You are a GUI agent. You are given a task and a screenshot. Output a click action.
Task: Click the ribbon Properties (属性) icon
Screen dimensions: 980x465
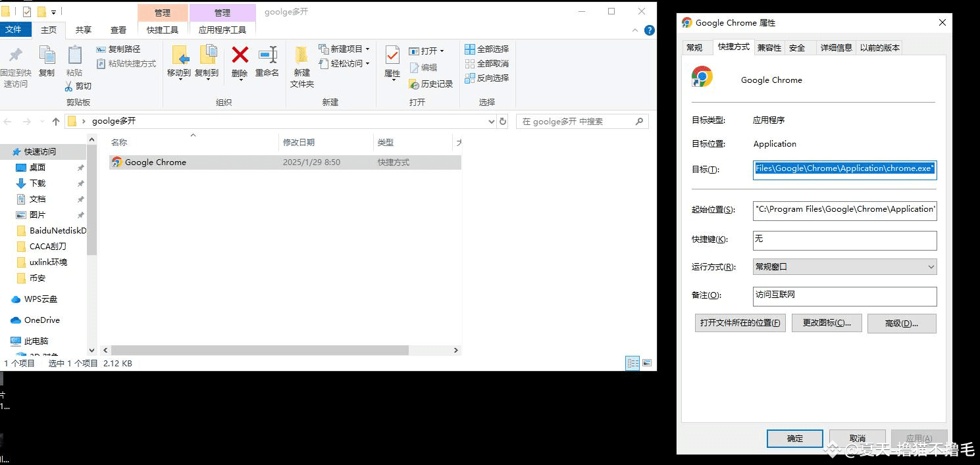[392, 55]
